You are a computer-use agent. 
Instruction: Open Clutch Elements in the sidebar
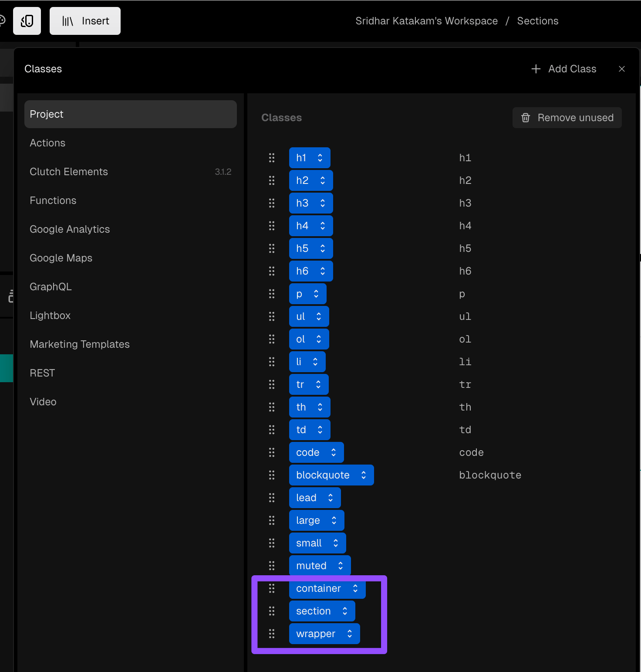tap(131, 172)
